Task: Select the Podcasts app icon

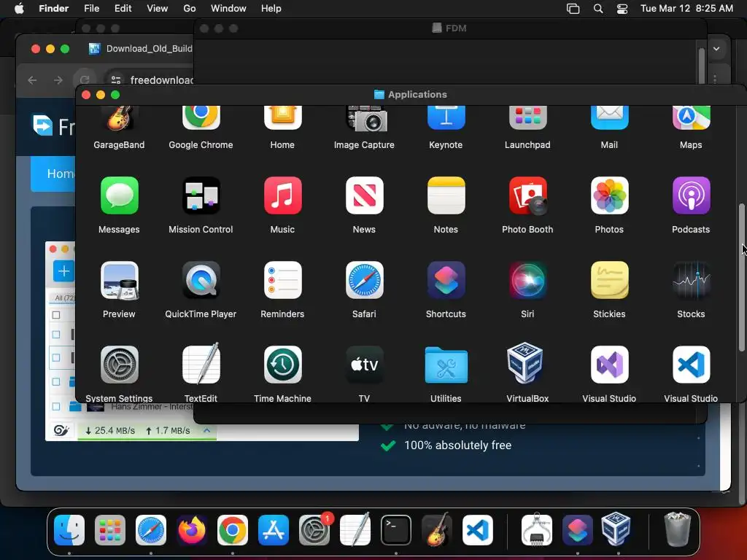Action: click(x=691, y=195)
